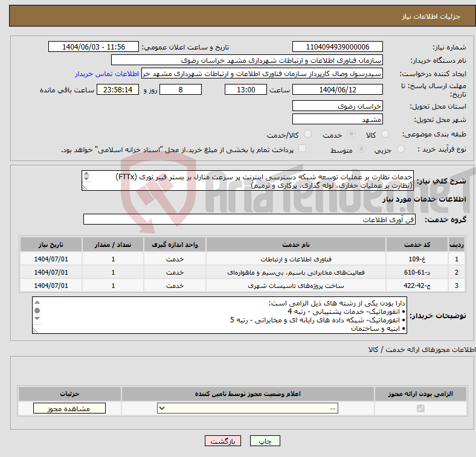Screen dimensions: 476x457
Task: Open the مشاهده مجوز button
Action: tap(69, 409)
